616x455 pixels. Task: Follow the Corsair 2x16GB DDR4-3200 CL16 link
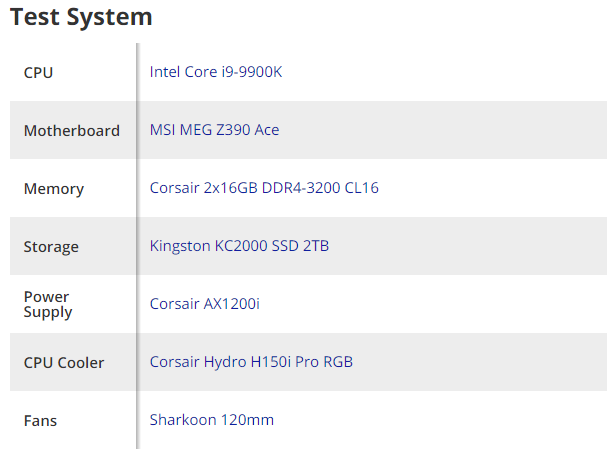coord(264,188)
